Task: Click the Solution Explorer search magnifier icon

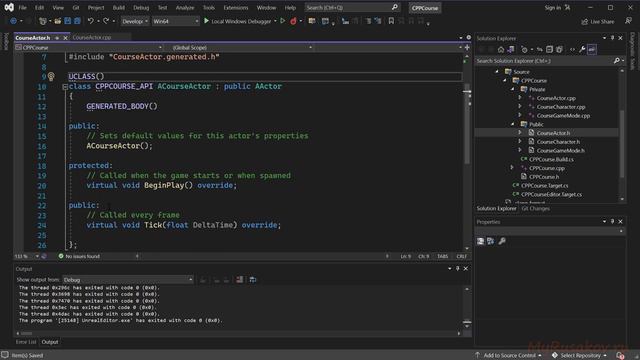Action: [616, 61]
